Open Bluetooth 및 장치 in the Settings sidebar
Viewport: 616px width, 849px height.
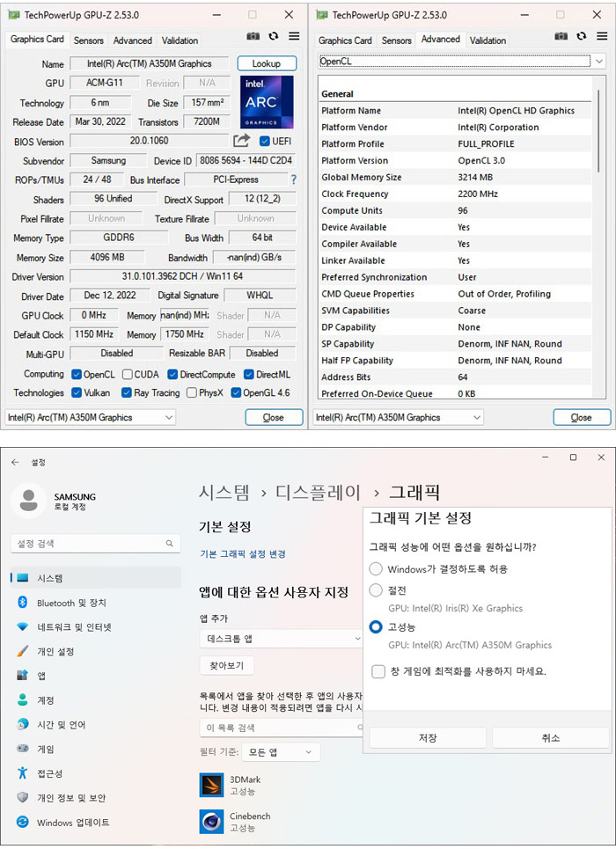click(x=71, y=603)
